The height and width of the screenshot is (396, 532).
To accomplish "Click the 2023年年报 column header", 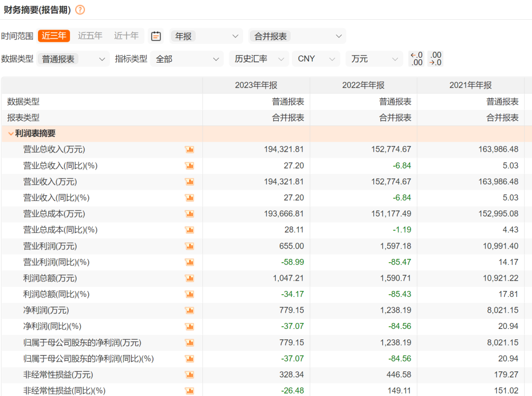I will click(256, 85).
